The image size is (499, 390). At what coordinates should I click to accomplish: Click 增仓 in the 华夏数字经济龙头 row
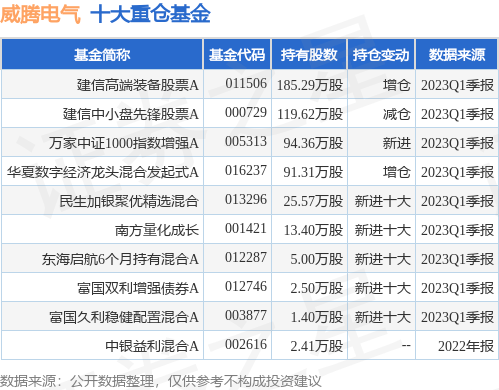(397, 172)
